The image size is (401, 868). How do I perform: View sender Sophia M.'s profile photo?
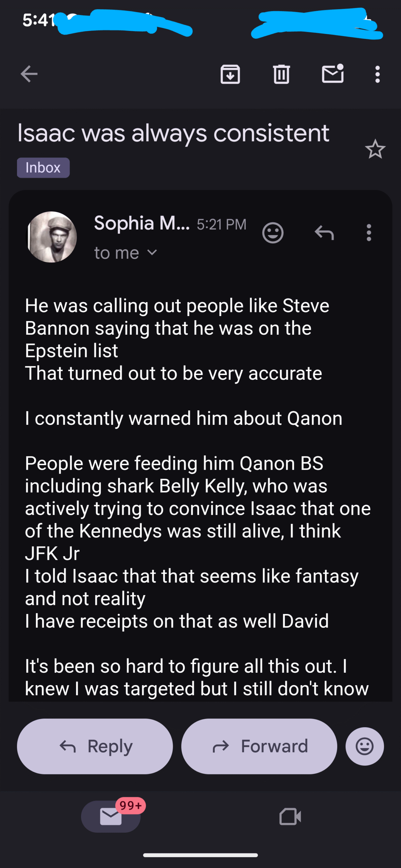(52, 237)
